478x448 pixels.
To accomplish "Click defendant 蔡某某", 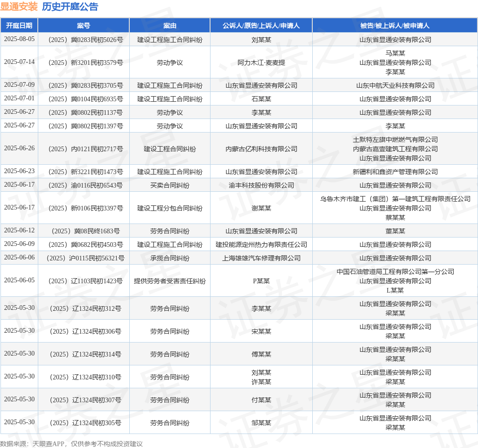I will (395, 217).
